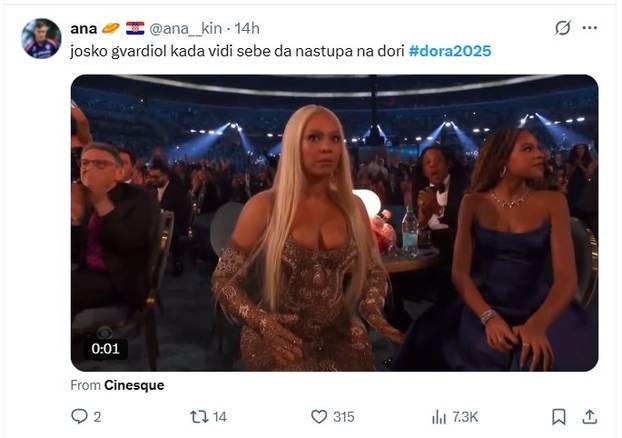Open ana's profile avatar picture
Image resolution: width=622 pixels, height=438 pixels.
[41, 38]
